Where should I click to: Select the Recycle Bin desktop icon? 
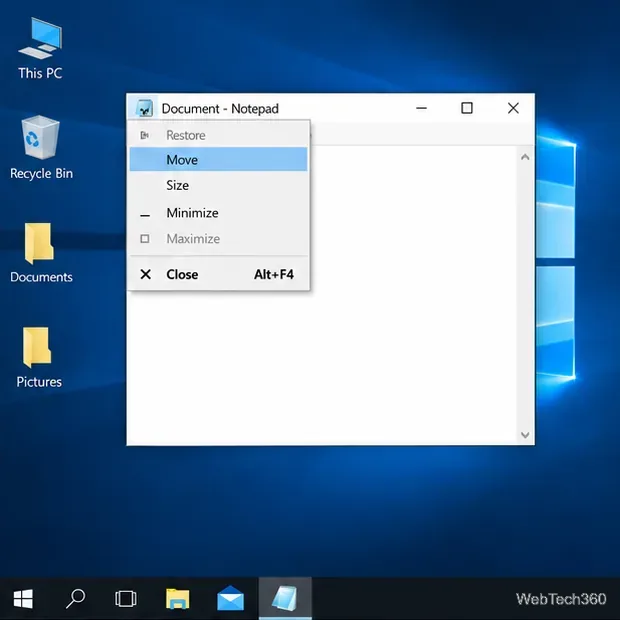(41, 147)
